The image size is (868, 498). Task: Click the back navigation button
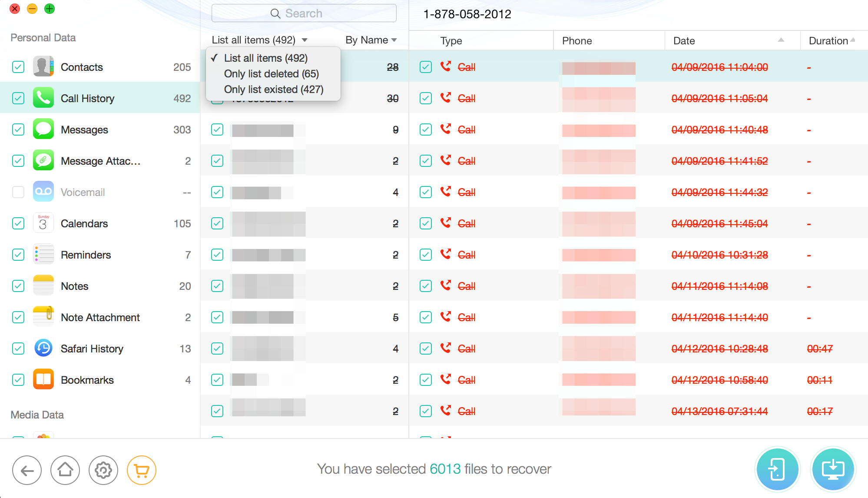pyautogui.click(x=28, y=470)
